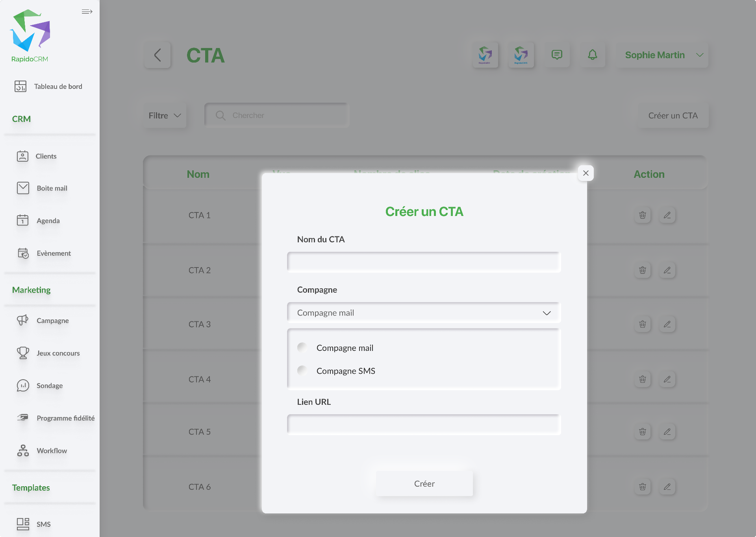
Task: Click the Créer un CTA button
Action: [x=673, y=115]
